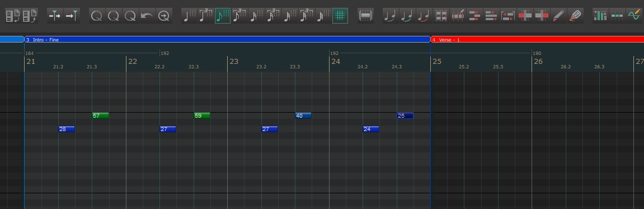Toggle the green grid snap button
Viewport: 644px width, 209px height.
tap(340, 16)
